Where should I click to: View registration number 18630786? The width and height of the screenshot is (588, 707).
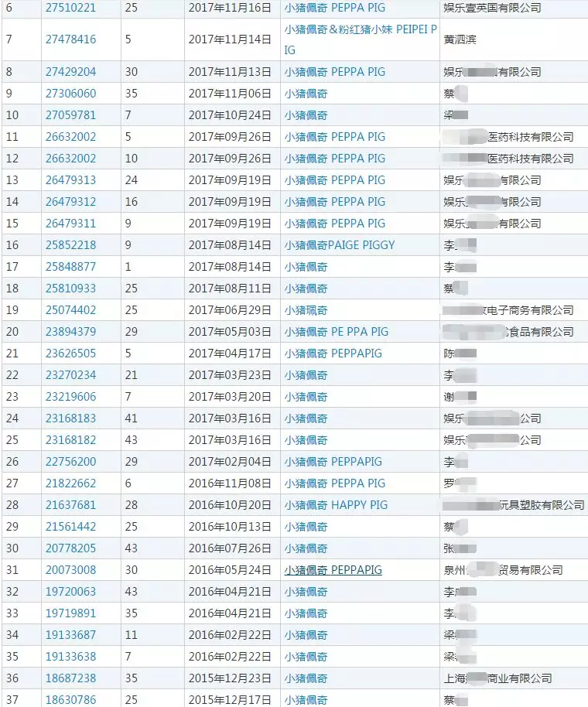tap(70, 700)
